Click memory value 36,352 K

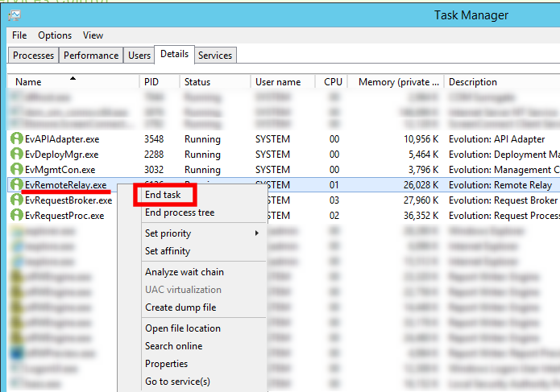tap(421, 216)
